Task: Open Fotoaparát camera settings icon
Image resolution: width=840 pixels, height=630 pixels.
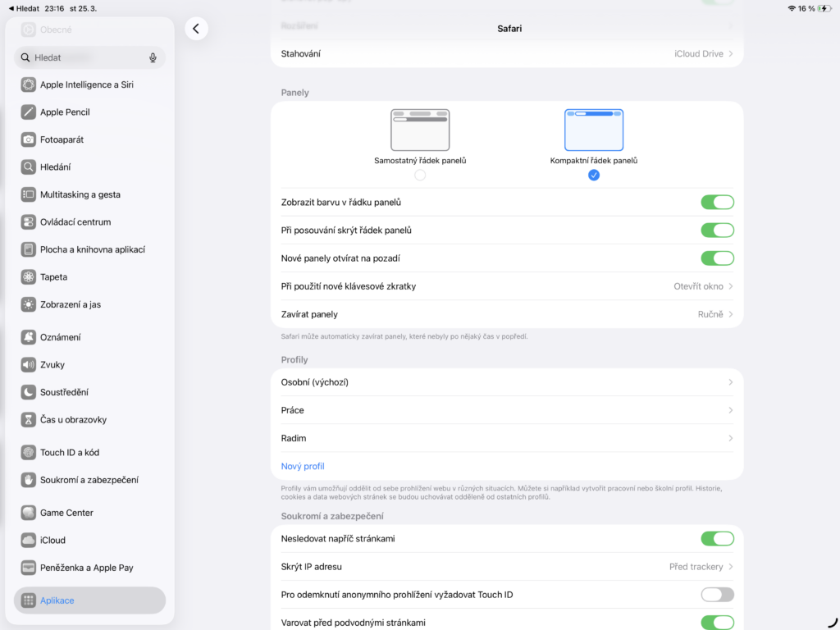Action: tap(29, 139)
